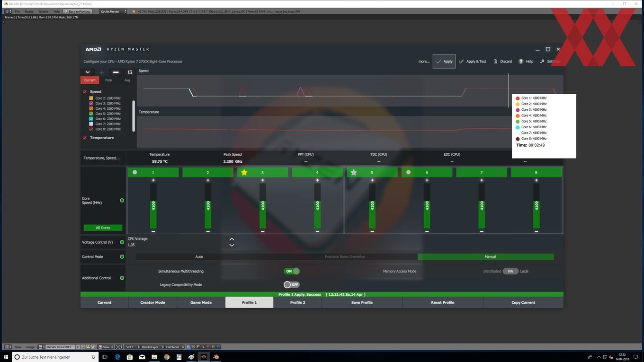The image size is (644, 362).
Task: Apply the current profile settings
Action: pos(444,61)
